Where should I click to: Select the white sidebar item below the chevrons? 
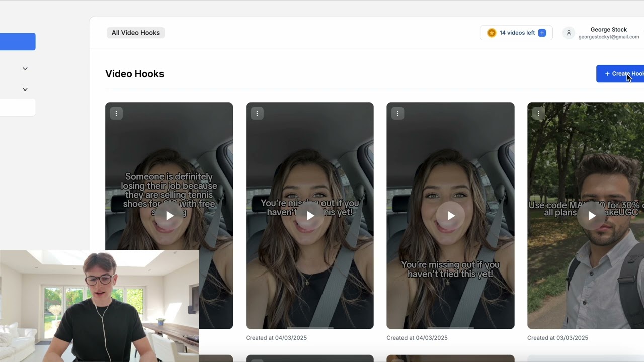17,107
